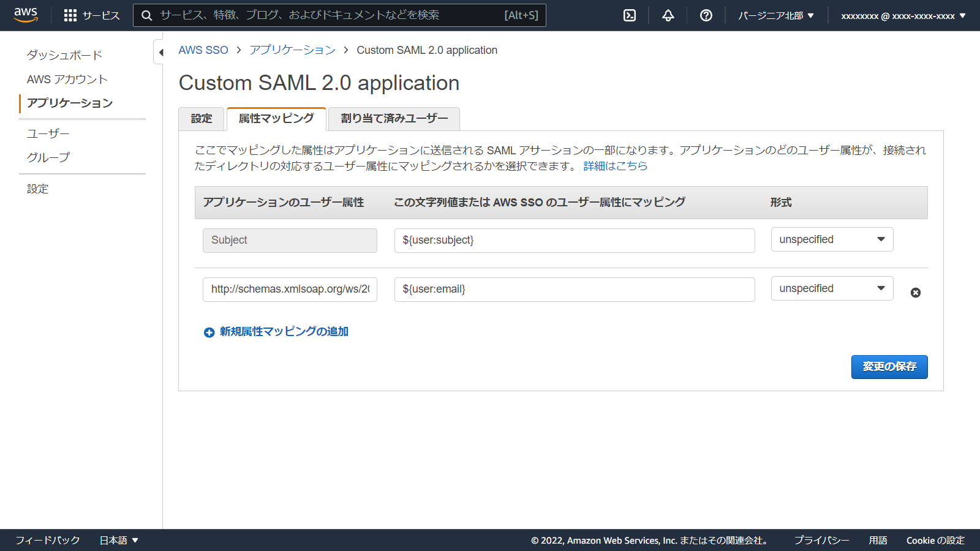Click the plus icon beside 新規属性マッピングの追加
The width and height of the screenshot is (980, 551).
[x=209, y=332]
